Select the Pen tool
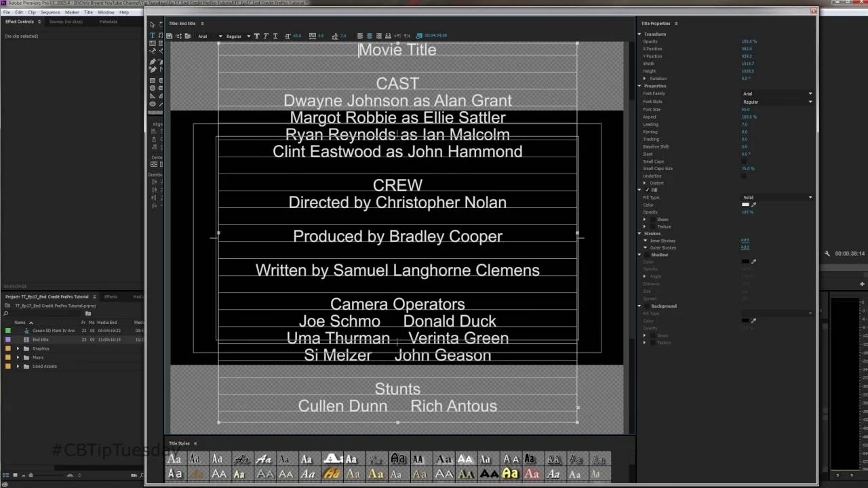 tap(152, 61)
